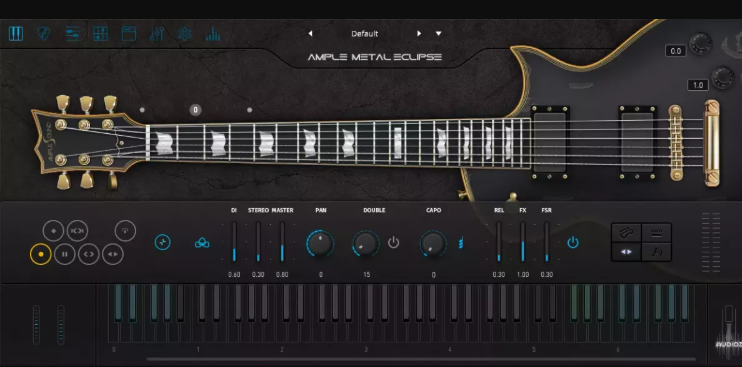742x367 pixels.
Task: Click the right mod wheel strip
Action: tap(61, 324)
